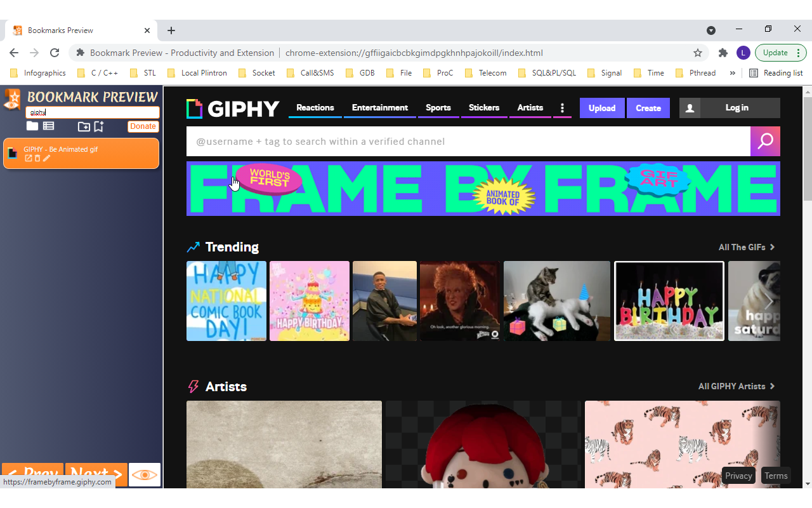Screen dimensions: 812x508
Task: Switch sidebar to list view
Action: click(x=49, y=126)
